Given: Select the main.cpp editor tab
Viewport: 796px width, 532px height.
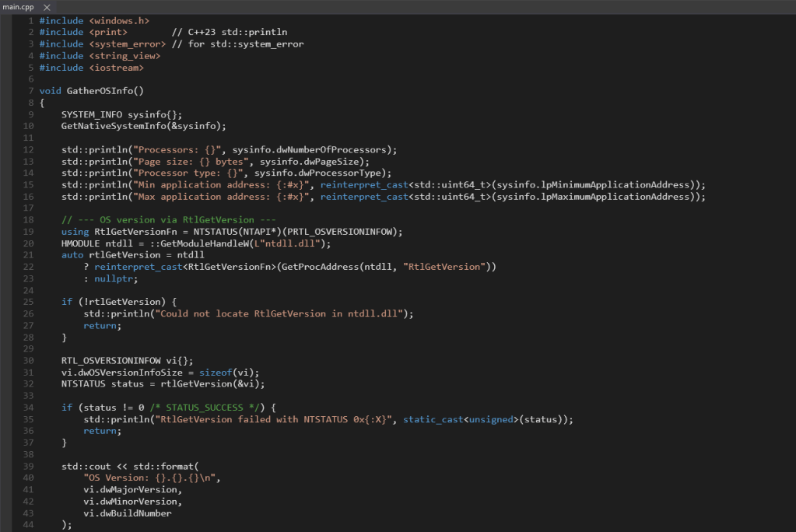Looking at the screenshot, I should [x=20, y=7].
